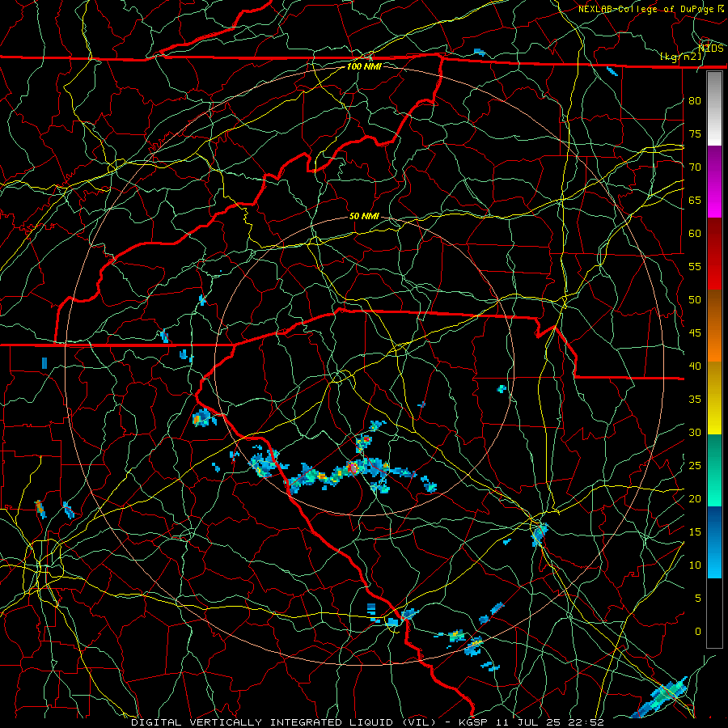Click the KGSP radar site identifier
The width and height of the screenshot is (728, 728).
(474, 722)
